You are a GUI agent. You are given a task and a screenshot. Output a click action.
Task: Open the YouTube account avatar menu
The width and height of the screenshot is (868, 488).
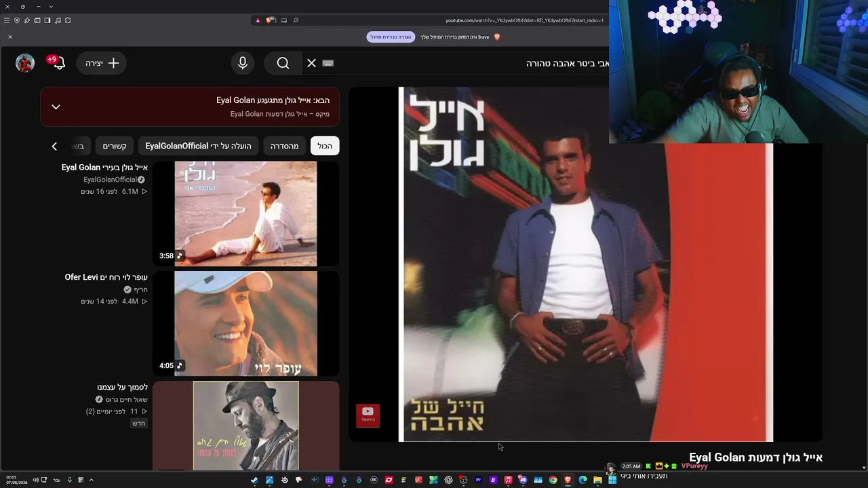[25, 63]
